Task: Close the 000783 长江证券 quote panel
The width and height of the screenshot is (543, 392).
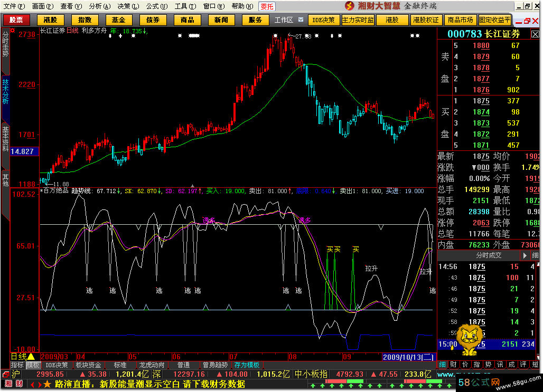Action: point(535,34)
